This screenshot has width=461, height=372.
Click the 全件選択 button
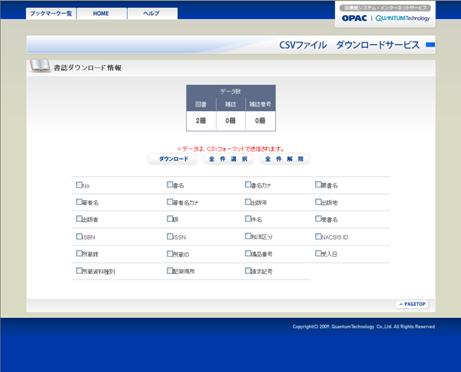coord(228,159)
